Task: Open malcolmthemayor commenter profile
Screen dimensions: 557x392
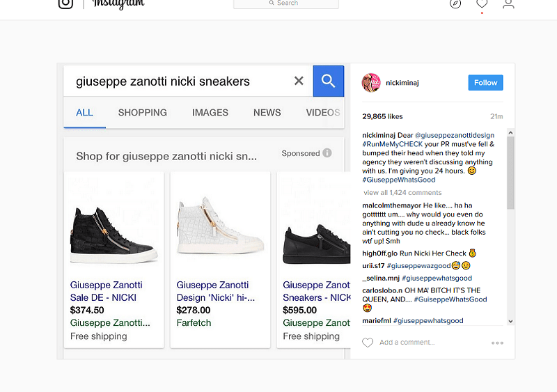Action: (x=392, y=205)
